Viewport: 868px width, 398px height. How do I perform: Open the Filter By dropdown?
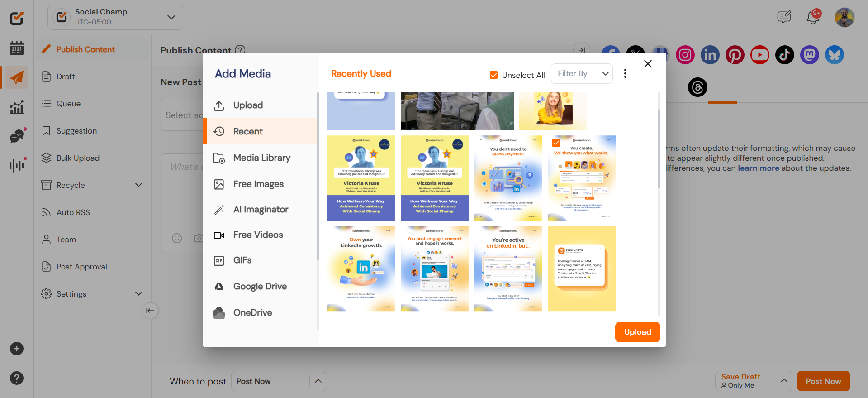tap(582, 73)
